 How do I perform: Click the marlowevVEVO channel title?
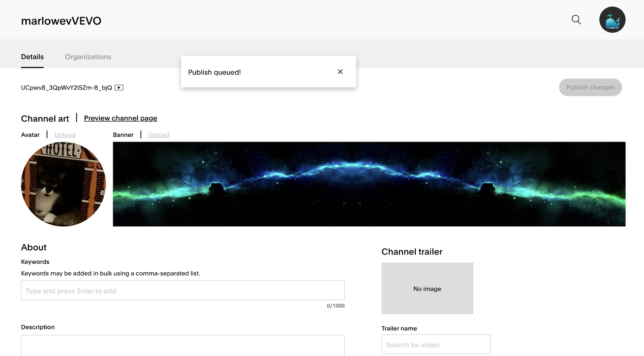coord(61,21)
